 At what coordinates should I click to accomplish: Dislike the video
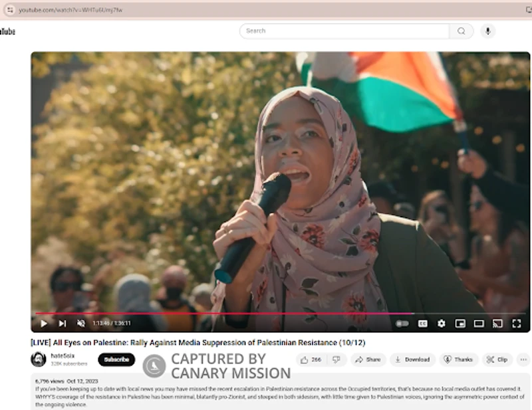(336, 359)
